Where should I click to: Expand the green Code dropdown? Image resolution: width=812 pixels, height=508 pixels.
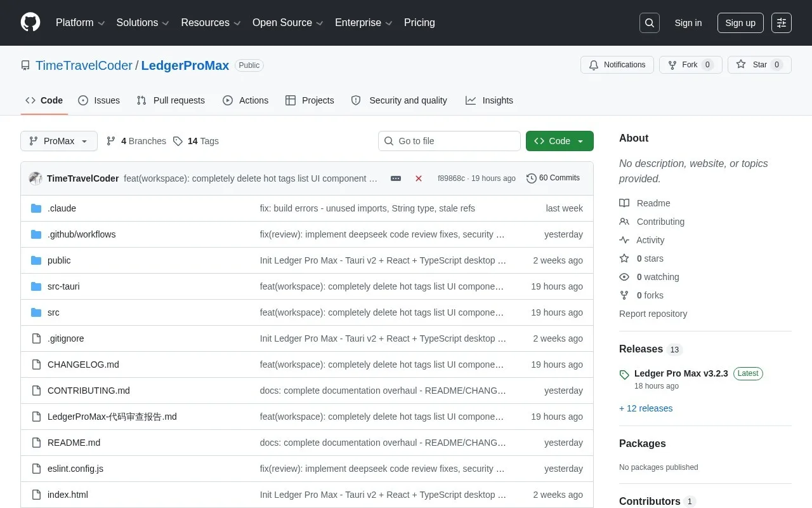(560, 141)
